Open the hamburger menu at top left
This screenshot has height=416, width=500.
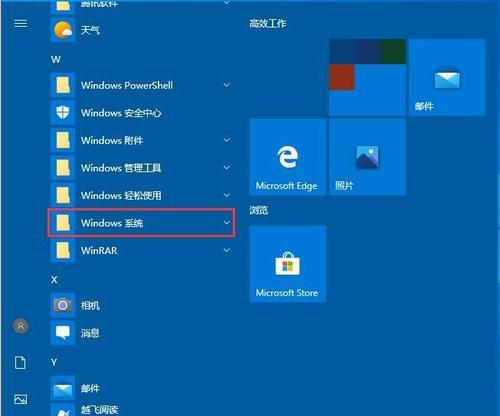click(20, 23)
